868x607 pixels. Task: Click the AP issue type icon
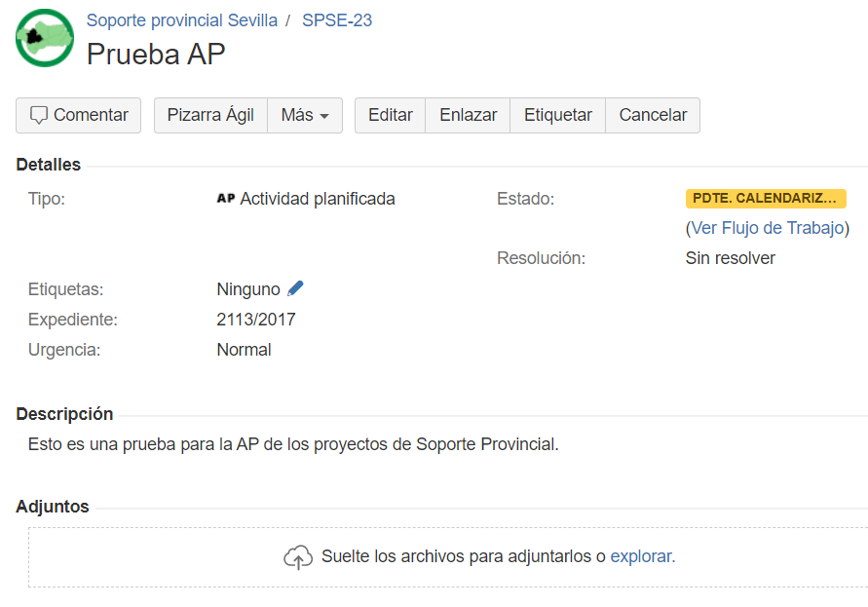(x=226, y=198)
